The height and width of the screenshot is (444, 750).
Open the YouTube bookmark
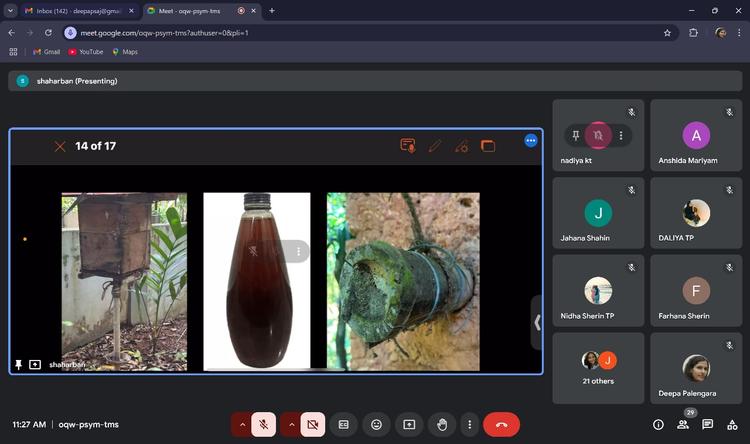(x=85, y=52)
